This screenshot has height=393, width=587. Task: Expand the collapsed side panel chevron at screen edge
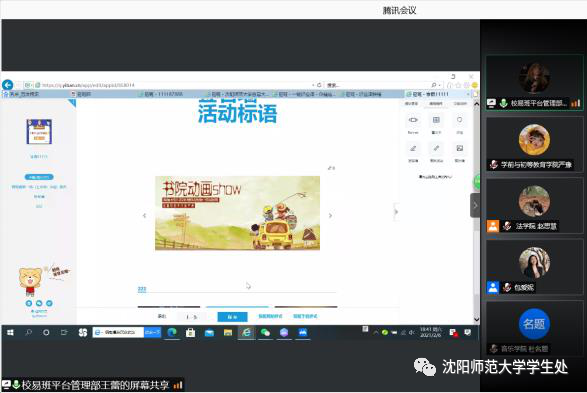(475, 205)
